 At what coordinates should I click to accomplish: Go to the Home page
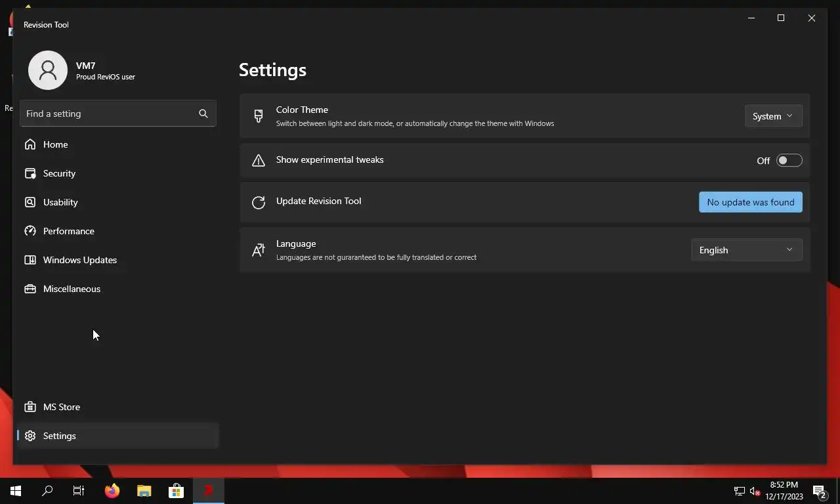coord(56,144)
